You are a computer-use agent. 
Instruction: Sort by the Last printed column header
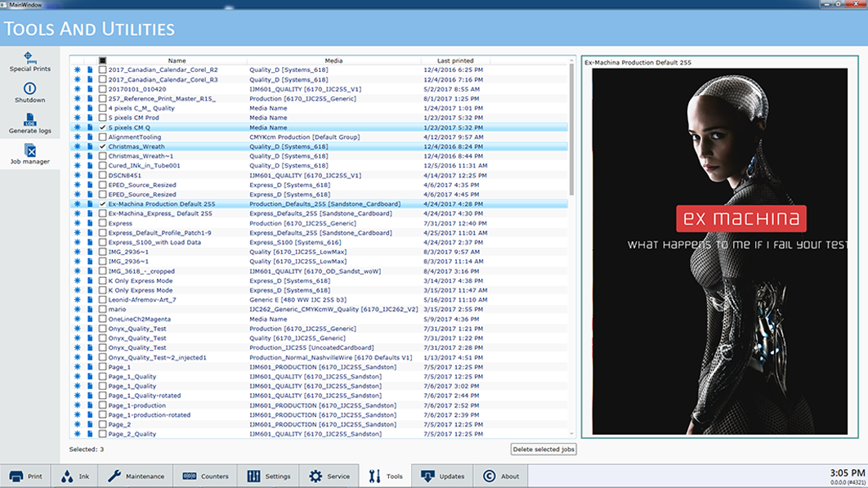pyautogui.click(x=455, y=60)
